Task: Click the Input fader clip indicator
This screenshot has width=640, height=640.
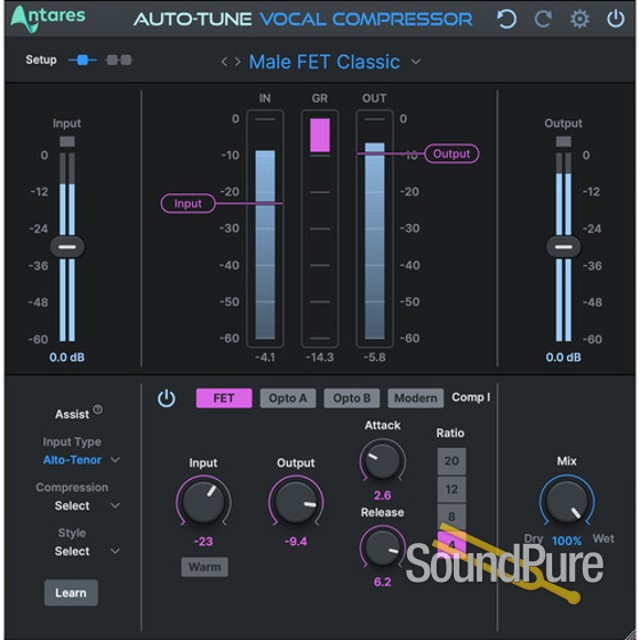Action: [x=67, y=141]
